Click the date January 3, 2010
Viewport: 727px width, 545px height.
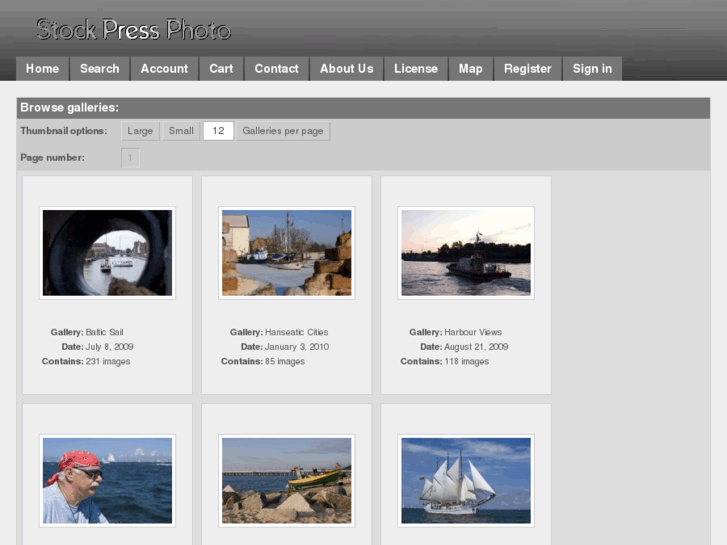(x=297, y=346)
